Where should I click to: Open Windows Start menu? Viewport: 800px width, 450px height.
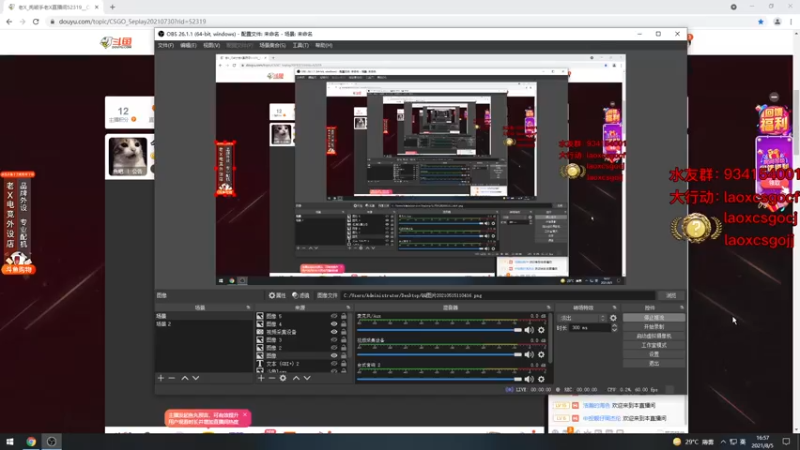coord(9,441)
